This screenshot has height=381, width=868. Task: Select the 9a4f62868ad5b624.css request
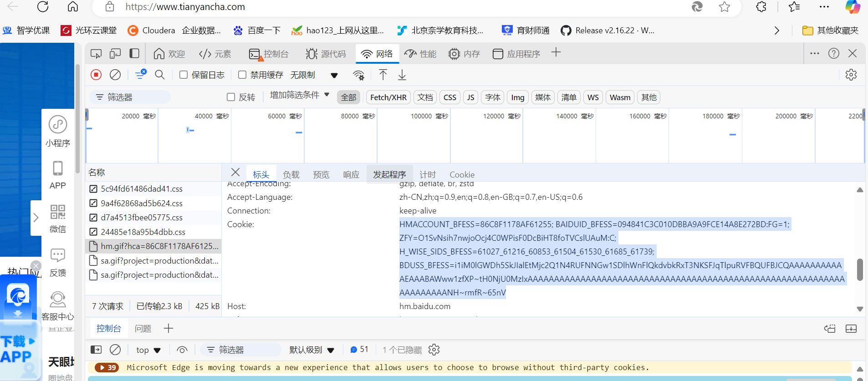tap(142, 203)
